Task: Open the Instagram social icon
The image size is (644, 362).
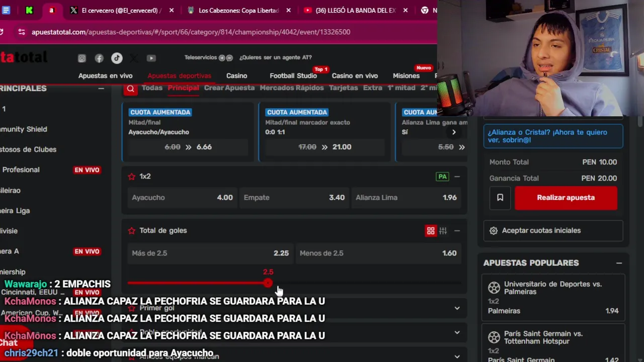Action: point(82,58)
